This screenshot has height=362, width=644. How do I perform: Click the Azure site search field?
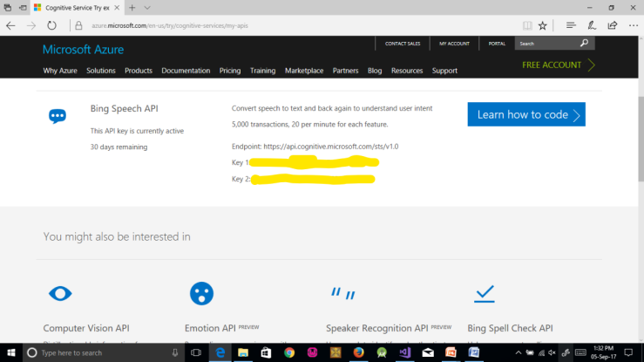[545, 43]
